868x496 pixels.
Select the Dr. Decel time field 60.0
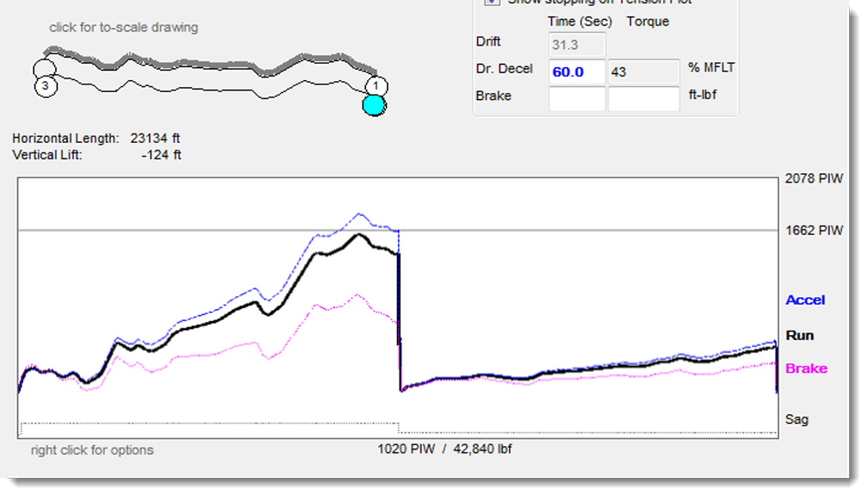point(577,72)
